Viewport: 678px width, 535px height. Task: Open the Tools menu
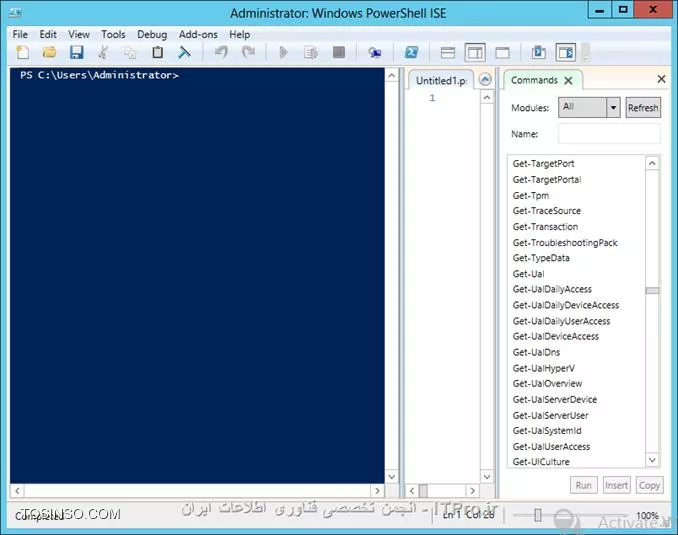(x=113, y=34)
